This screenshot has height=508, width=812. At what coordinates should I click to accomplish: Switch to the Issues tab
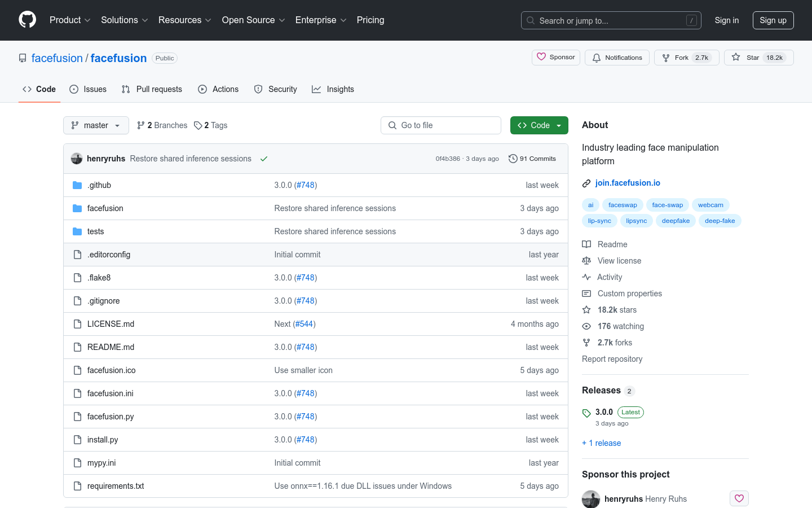point(88,89)
